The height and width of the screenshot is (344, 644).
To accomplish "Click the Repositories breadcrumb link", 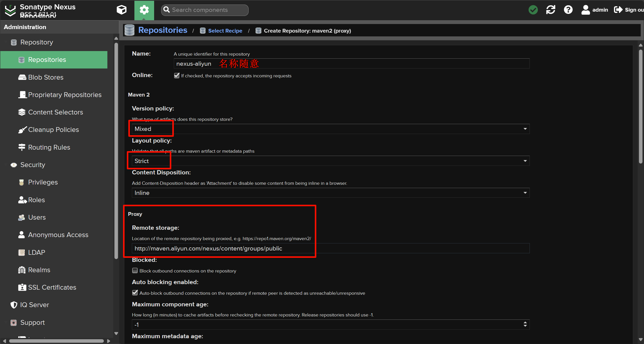I will 162,30.
